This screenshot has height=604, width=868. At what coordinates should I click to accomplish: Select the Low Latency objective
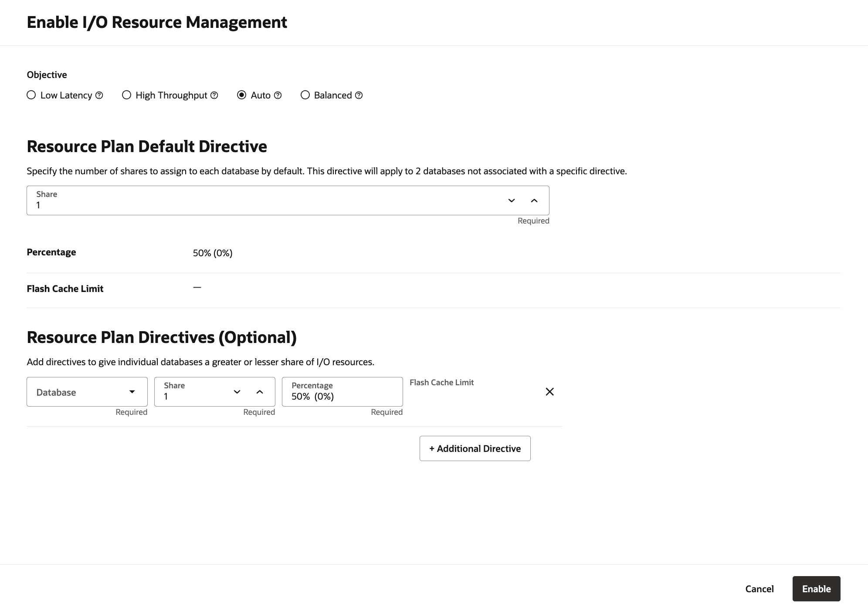point(31,95)
